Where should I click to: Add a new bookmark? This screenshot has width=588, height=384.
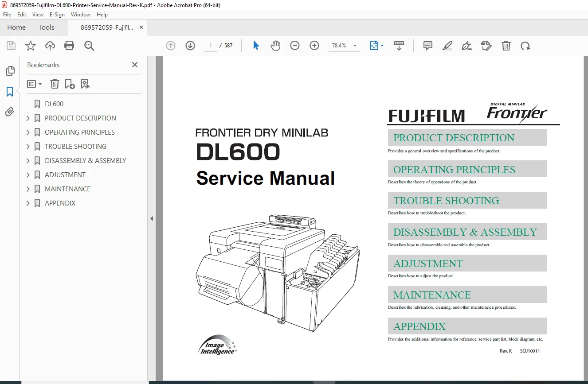tap(70, 84)
